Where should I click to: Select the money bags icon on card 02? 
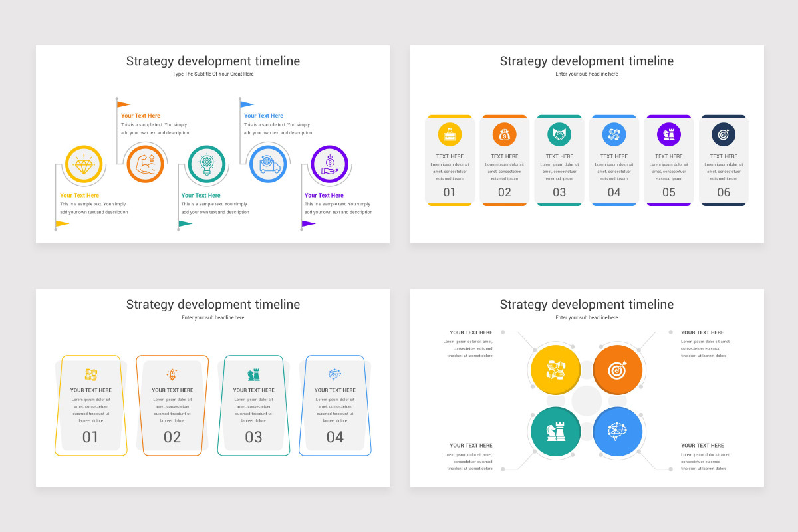point(504,133)
